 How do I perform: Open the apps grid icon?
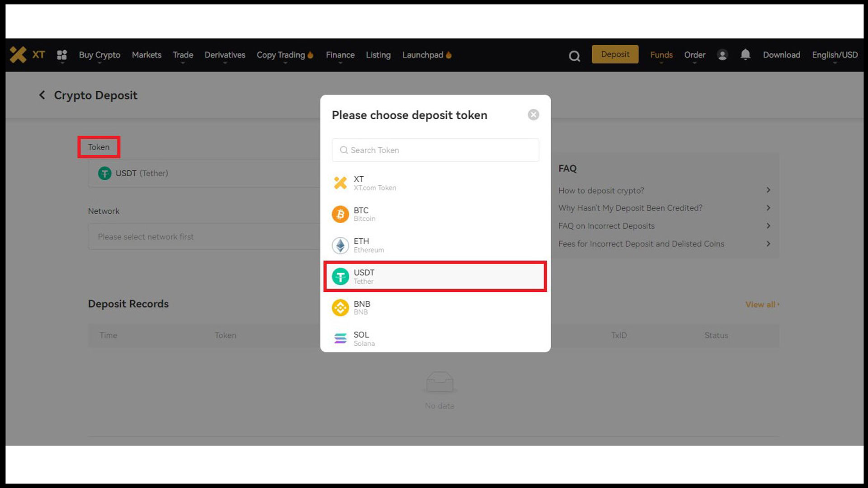click(x=62, y=55)
